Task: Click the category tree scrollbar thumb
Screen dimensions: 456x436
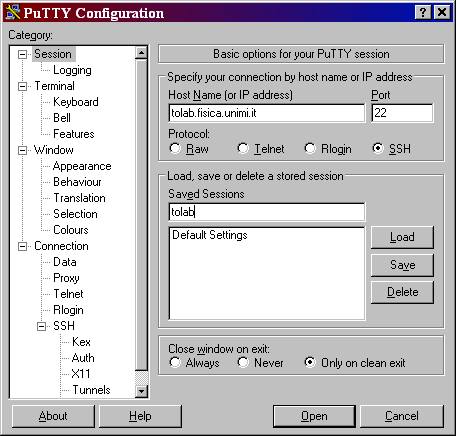Action: pyautogui.click(x=141, y=214)
